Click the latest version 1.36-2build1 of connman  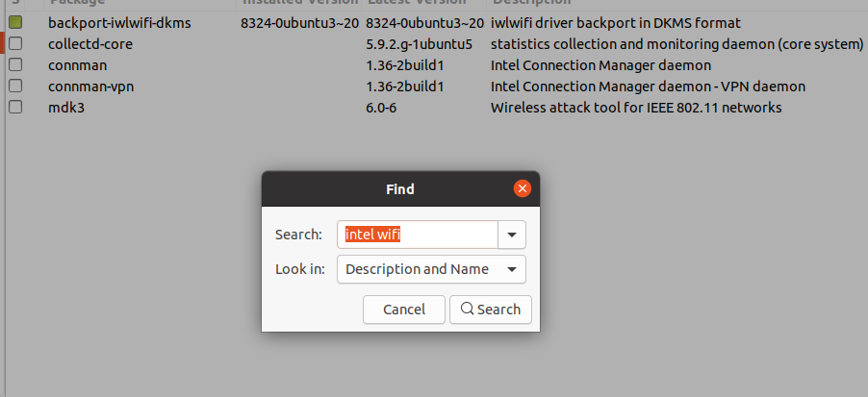[405, 65]
